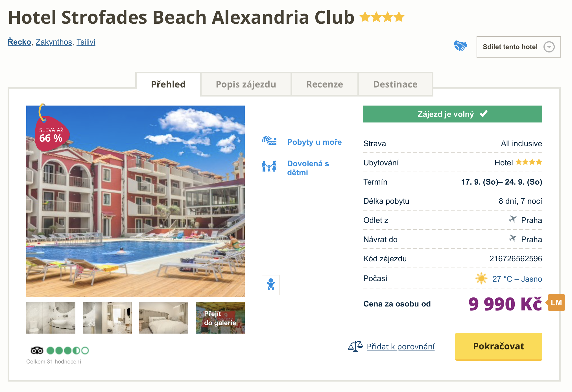Open the Pobyty u moře category link
Image resolution: width=572 pixels, height=392 pixels.
click(x=314, y=142)
